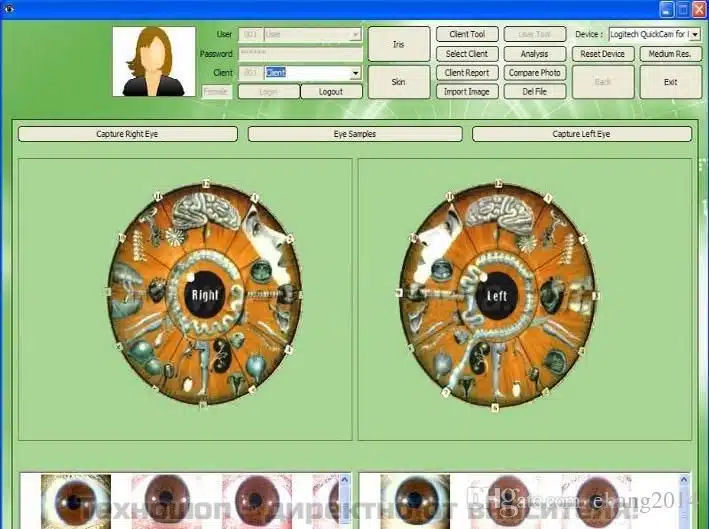The image size is (709, 529).
Task: Click the Right iris chart center
Action: click(205, 295)
